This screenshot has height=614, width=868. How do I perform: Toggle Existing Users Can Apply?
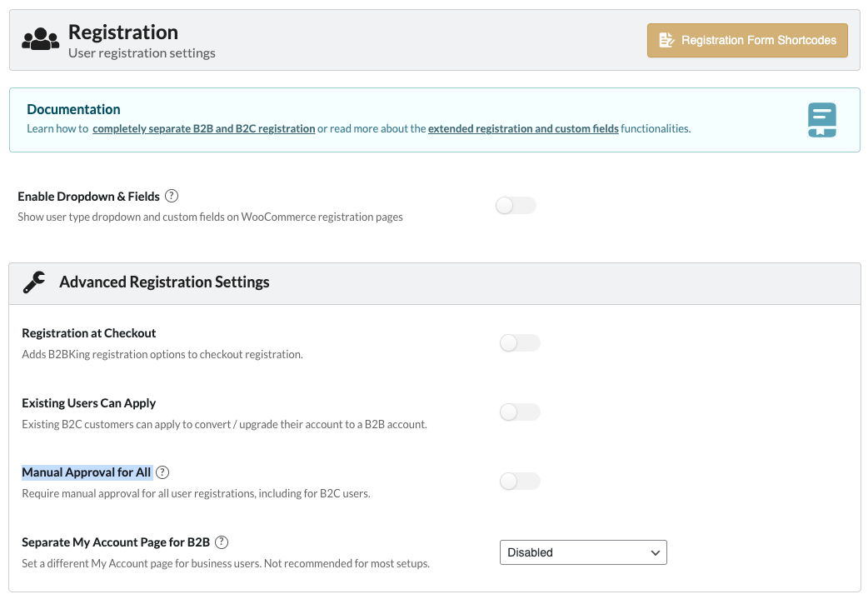520,412
